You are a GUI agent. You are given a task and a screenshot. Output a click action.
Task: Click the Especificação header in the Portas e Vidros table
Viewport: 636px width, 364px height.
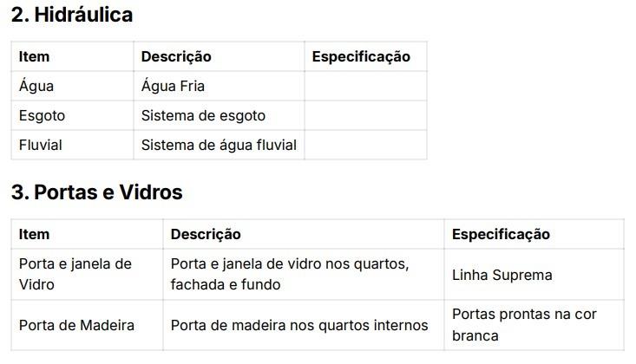click(x=501, y=234)
